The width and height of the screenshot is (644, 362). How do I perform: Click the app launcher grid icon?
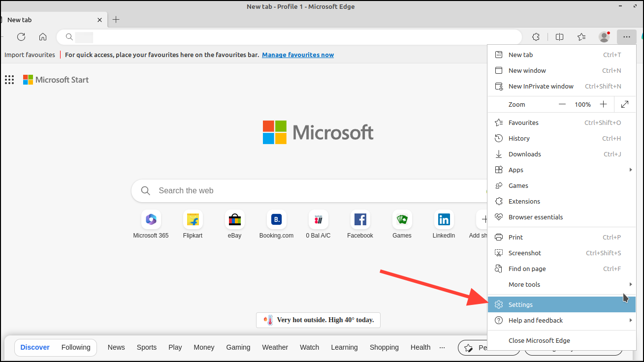9,80
